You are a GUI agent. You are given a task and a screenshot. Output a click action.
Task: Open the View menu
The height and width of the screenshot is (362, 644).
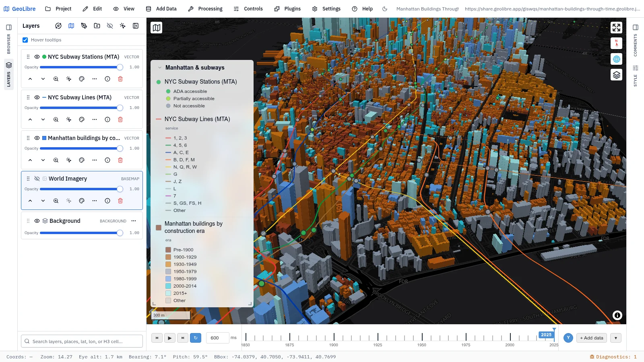point(124,9)
